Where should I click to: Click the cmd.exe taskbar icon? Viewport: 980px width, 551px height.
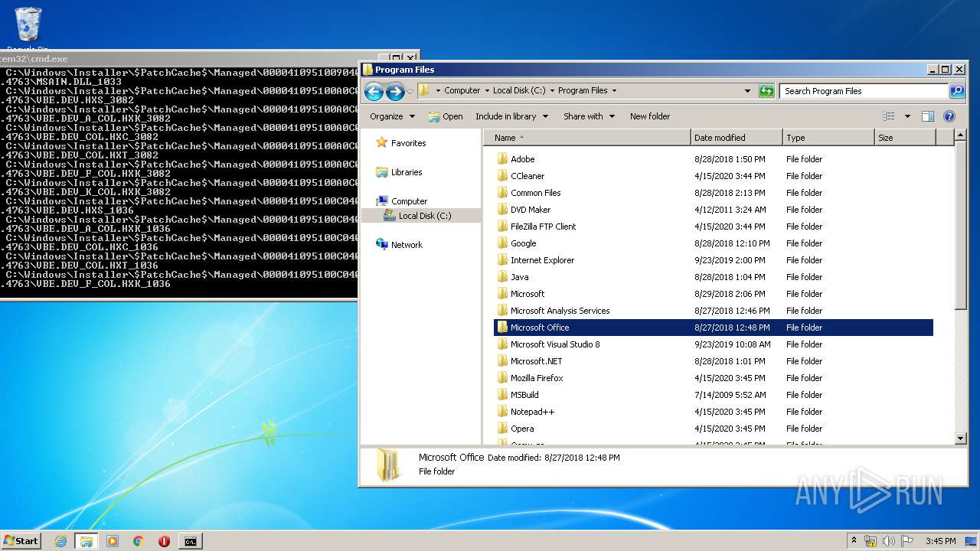(190, 541)
